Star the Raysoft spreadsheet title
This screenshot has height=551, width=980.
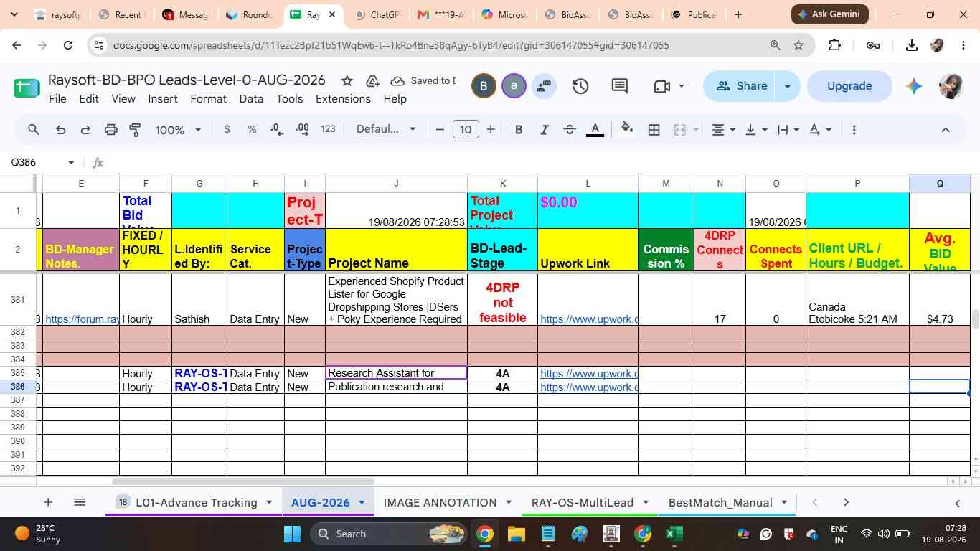click(x=347, y=80)
